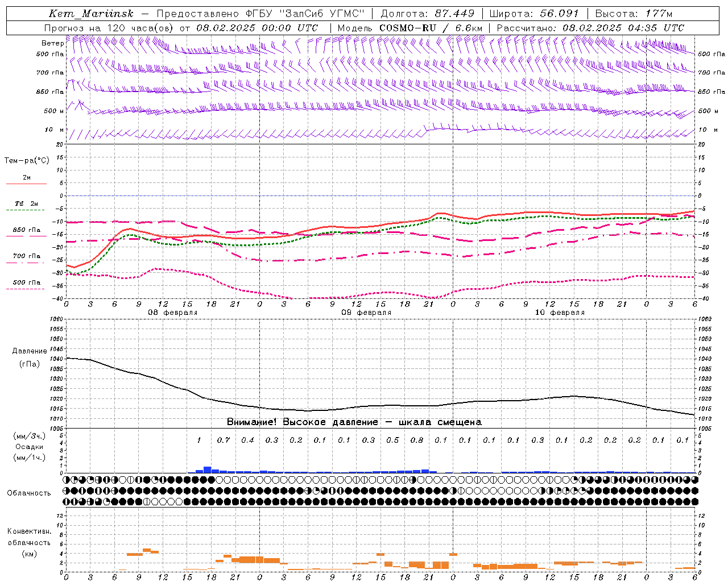Click the 0.5 three-hour precipitation value
This screenshot has height=582, width=728.
pyautogui.click(x=392, y=440)
